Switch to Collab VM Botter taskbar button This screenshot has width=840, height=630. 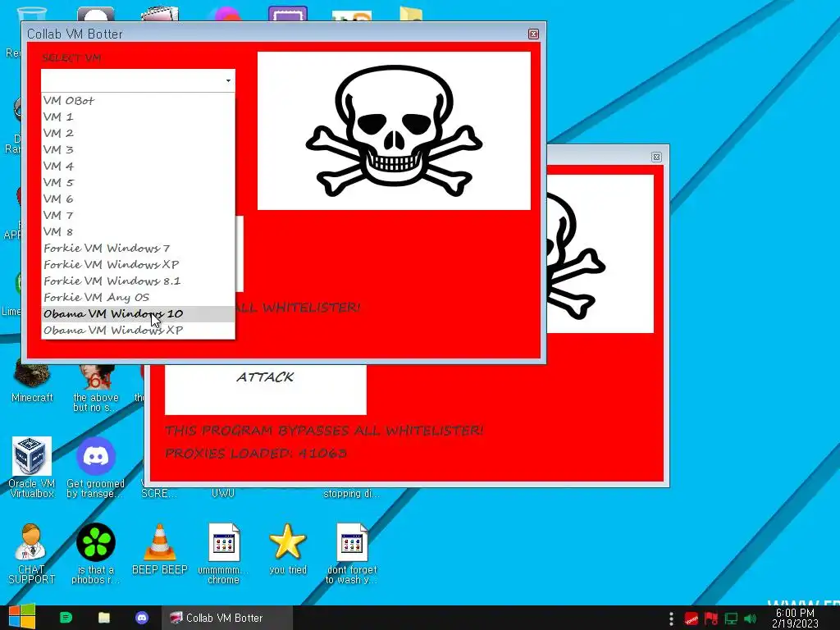pos(227,618)
